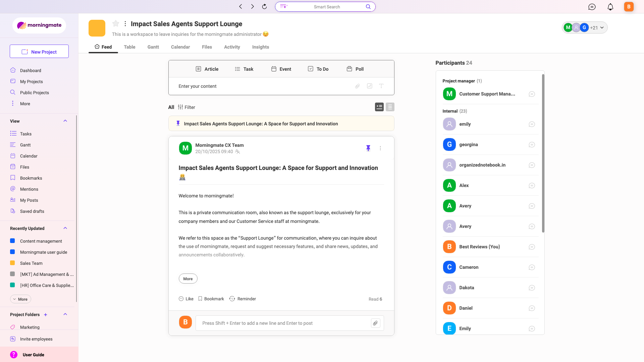644x362 pixels.
Task: Click chat icon next to georgina
Action: point(532,145)
